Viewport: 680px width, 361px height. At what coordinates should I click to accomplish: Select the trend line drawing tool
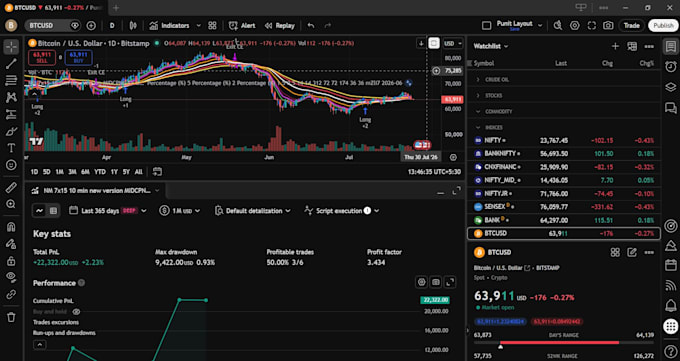(x=11, y=63)
